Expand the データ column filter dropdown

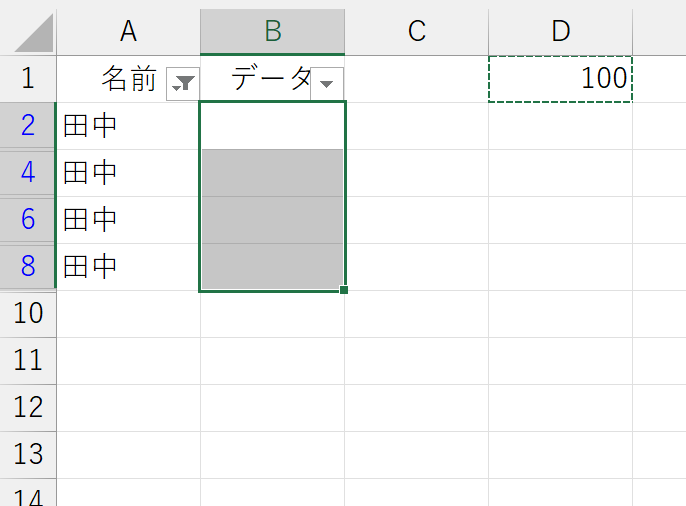tap(327, 84)
